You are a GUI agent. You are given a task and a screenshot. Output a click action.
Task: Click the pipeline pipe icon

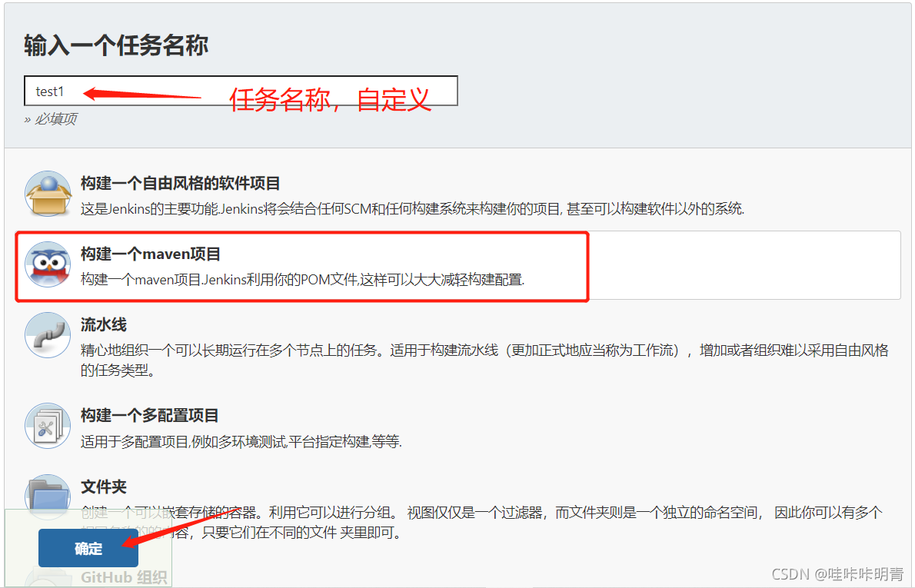pos(48,335)
